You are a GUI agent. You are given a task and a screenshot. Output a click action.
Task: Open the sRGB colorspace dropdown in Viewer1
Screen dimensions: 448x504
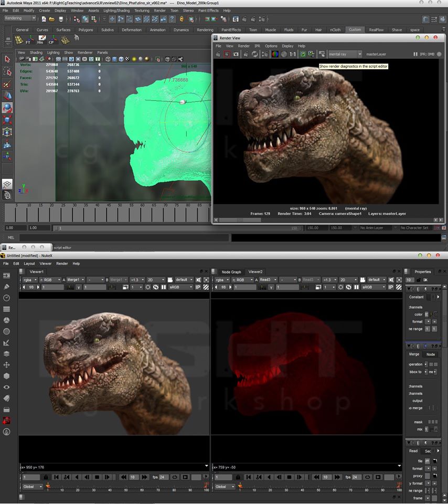(181, 287)
